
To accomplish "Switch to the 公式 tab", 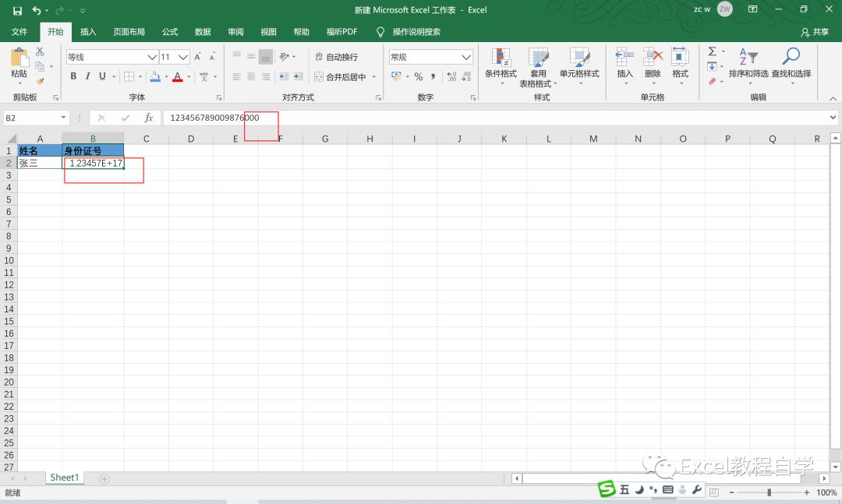I will 170,32.
